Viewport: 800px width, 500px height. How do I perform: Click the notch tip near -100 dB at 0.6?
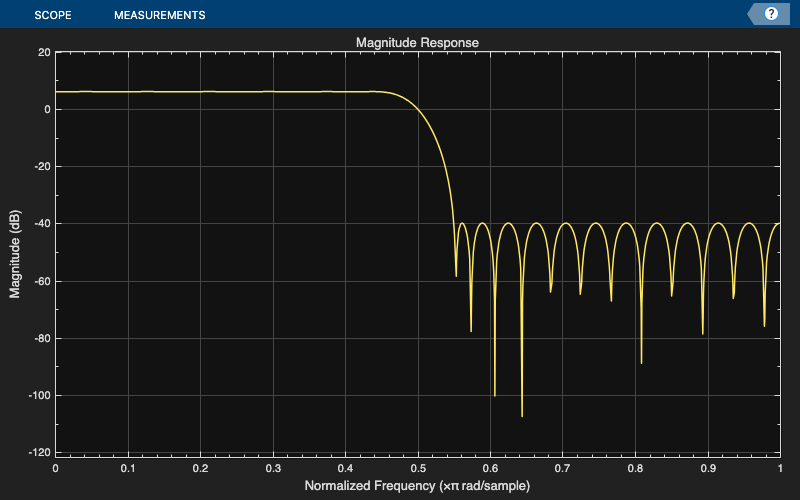(494, 394)
